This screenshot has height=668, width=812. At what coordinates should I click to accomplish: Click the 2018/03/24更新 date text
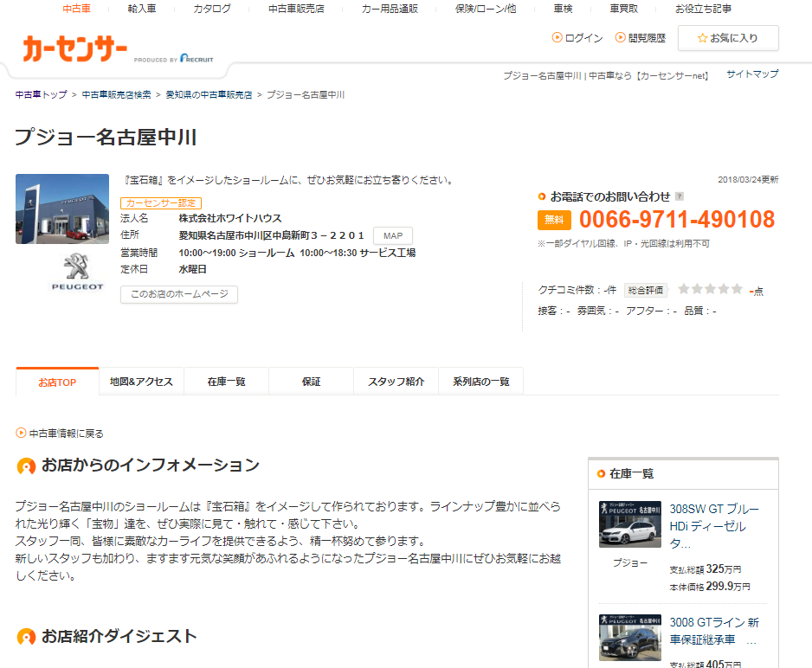coord(748,180)
